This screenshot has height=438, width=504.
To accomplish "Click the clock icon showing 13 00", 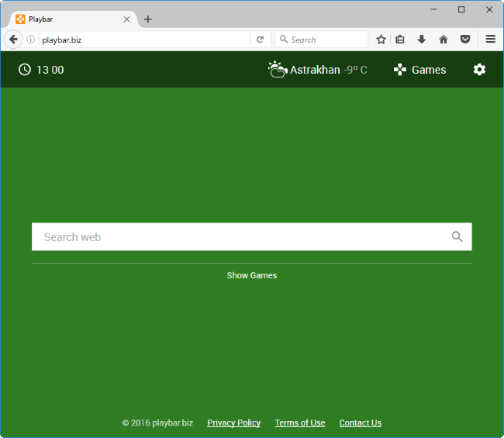I will 25,70.
